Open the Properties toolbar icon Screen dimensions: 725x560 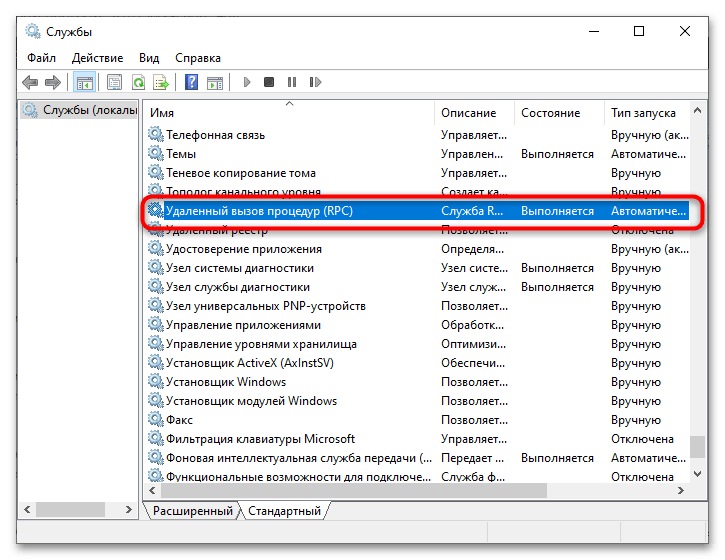coord(115,82)
